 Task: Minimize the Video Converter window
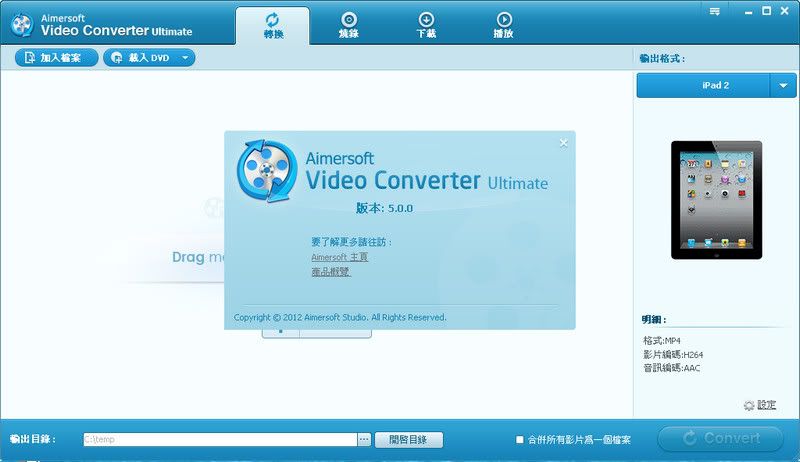click(748, 12)
